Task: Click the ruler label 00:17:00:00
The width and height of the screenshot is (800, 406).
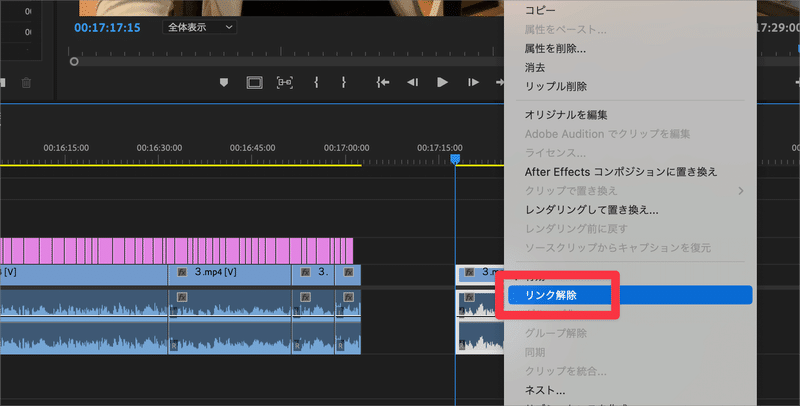Action: coord(346,148)
